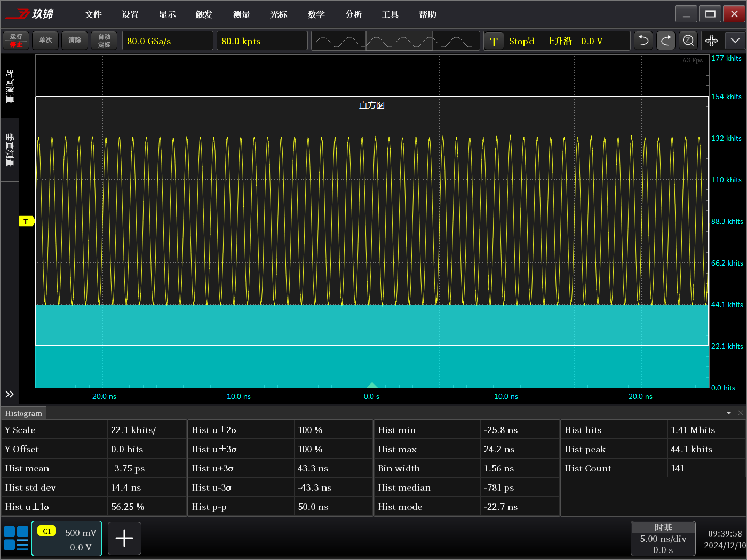This screenshot has height=560, width=747.
Task: Open the 工具 menu
Action: click(x=391, y=14)
